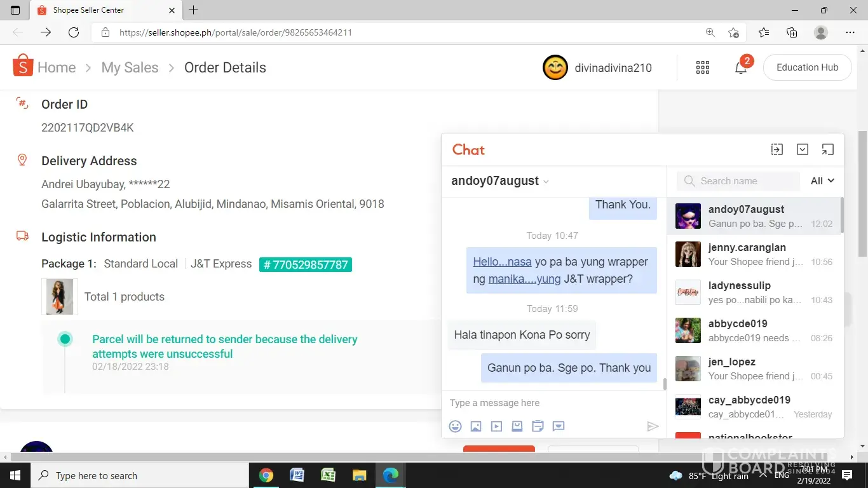Click the image attachment icon in chat
Image resolution: width=868 pixels, height=488 pixels.
(476, 426)
